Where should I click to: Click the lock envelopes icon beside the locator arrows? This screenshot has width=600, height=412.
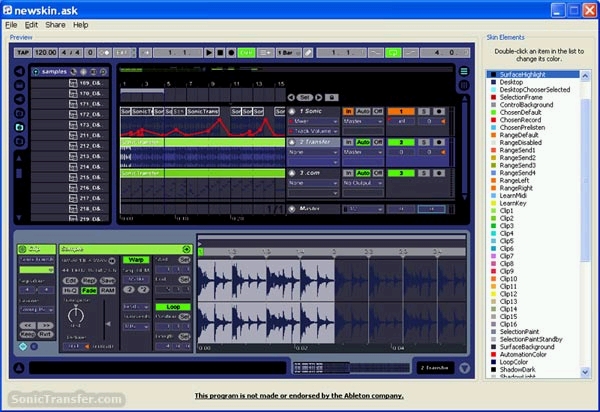coord(332,98)
